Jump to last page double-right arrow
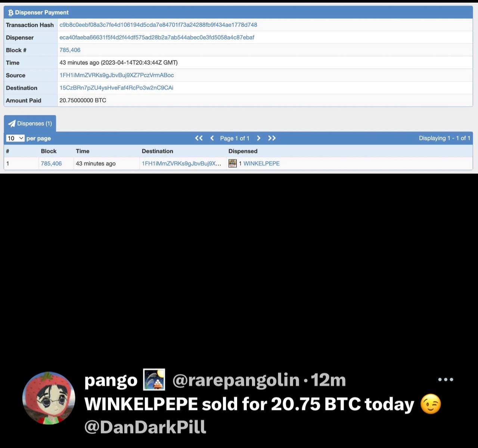Viewport: 478px width, 448px height. [272, 138]
